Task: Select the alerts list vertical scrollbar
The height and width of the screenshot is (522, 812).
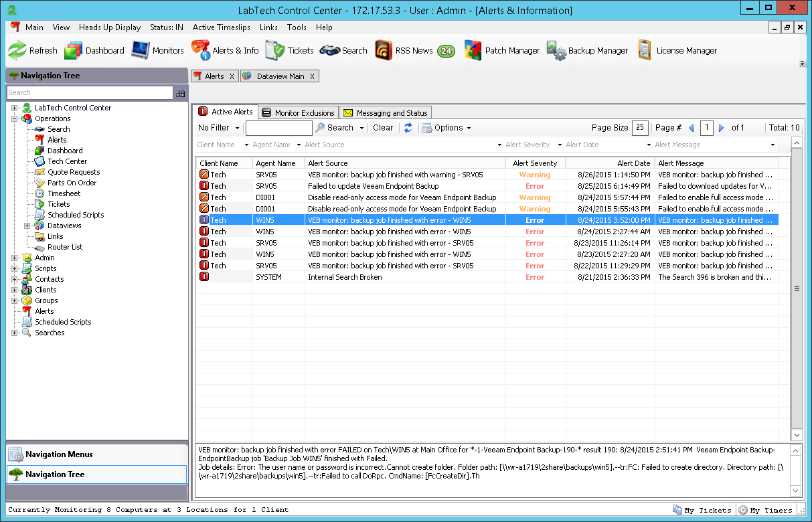Action: pyautogui.click(x=796, y=288)
